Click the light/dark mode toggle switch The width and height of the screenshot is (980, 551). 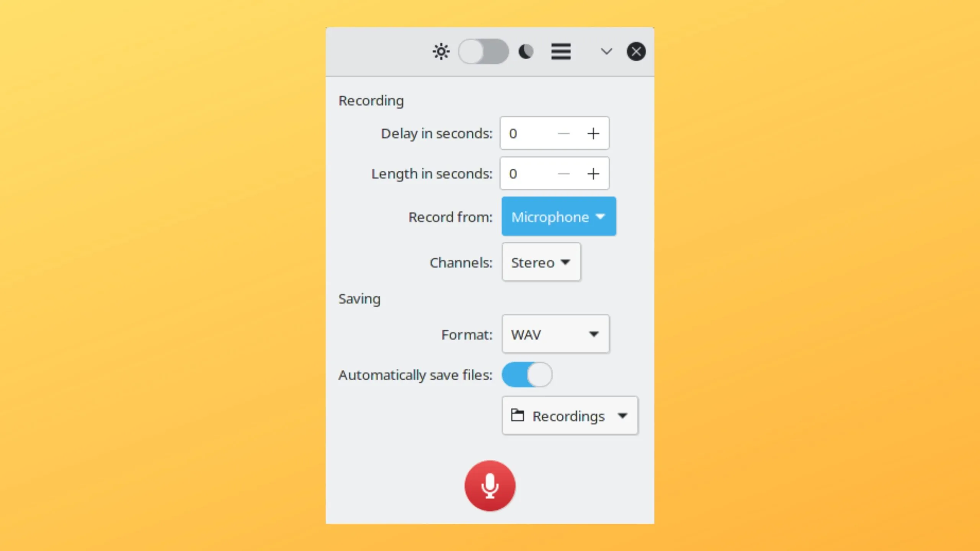coord(484,51)
